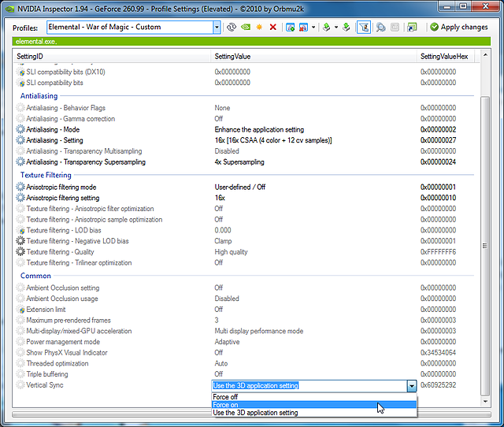The width and height of the screenshot is (504, 427).
Task: Toggle the highlighted filter settings toolbar button
Action: [363, 27]
